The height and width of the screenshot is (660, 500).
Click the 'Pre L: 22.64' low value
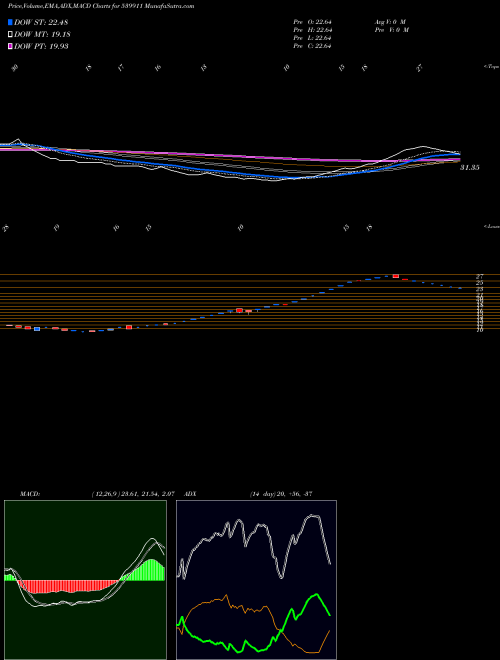click(x=313, y=38)
